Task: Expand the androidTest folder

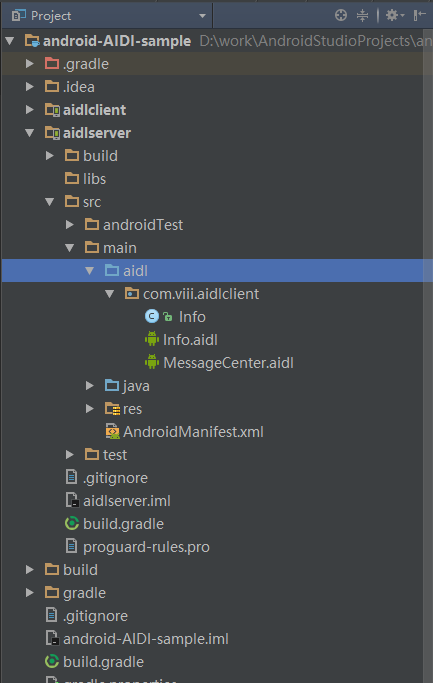Action: pos(70,225)
